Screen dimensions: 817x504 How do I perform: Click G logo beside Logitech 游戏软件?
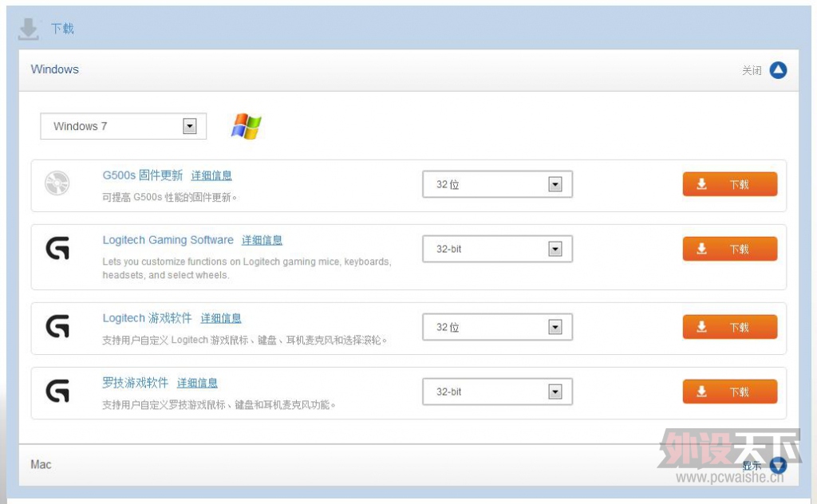pos(57,326)
